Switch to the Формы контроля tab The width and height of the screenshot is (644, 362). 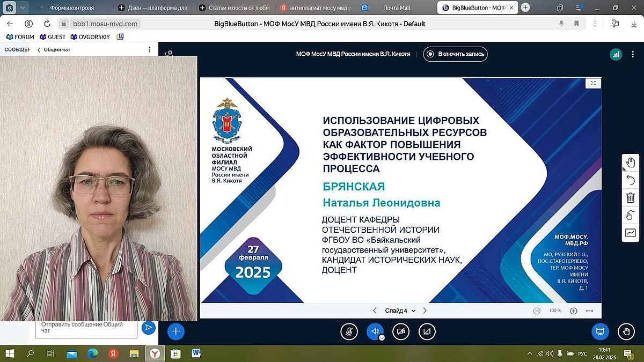point(71,8)
